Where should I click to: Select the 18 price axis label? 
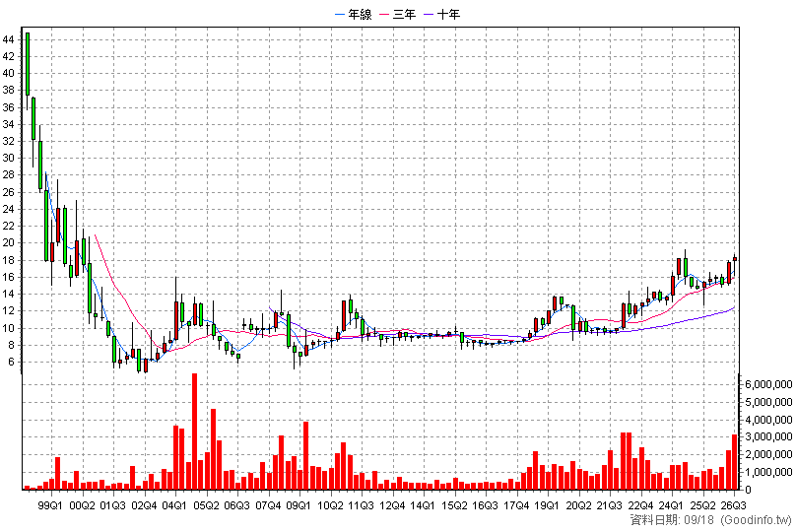tap(9, 260)
